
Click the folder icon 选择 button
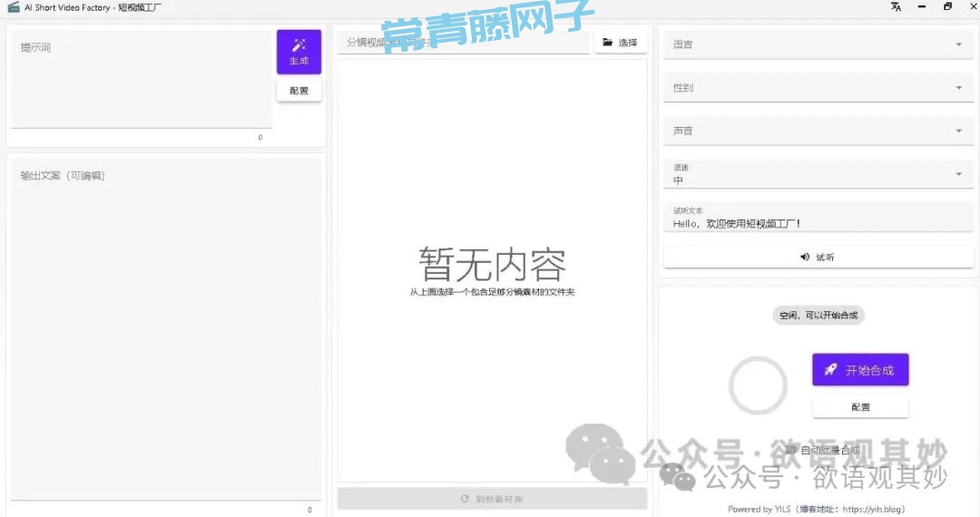point(621,43)
